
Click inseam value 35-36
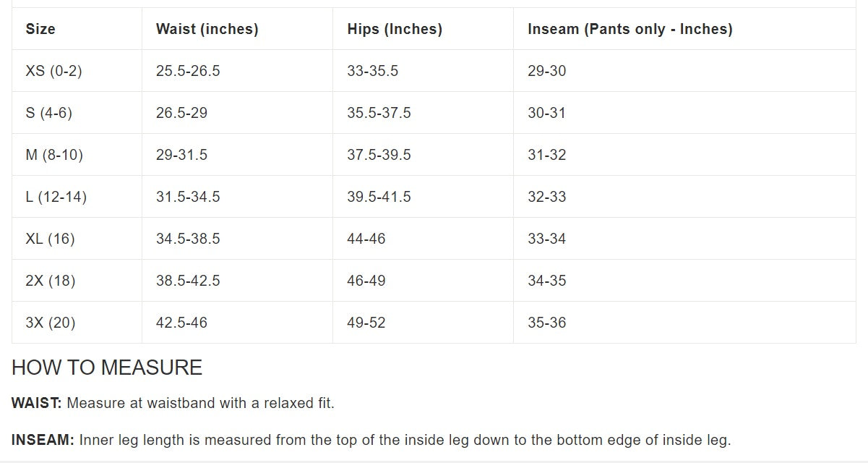(x=547, y=323)
